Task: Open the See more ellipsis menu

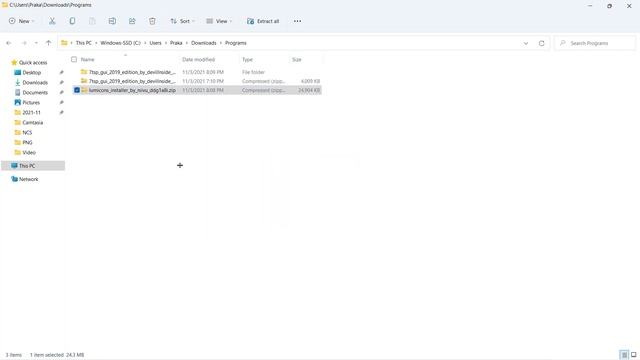Action: 297,21
